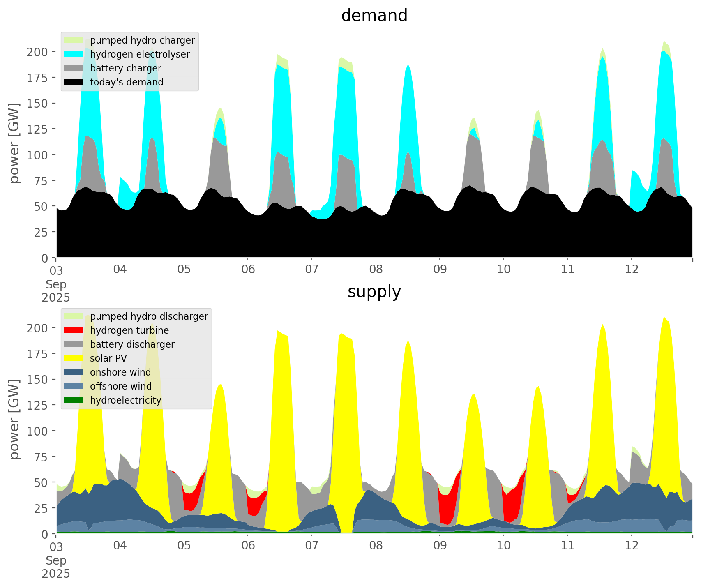Select the 07 date tick on demand chart
Viewport: 701px width, 588px height.
point(312,270)
